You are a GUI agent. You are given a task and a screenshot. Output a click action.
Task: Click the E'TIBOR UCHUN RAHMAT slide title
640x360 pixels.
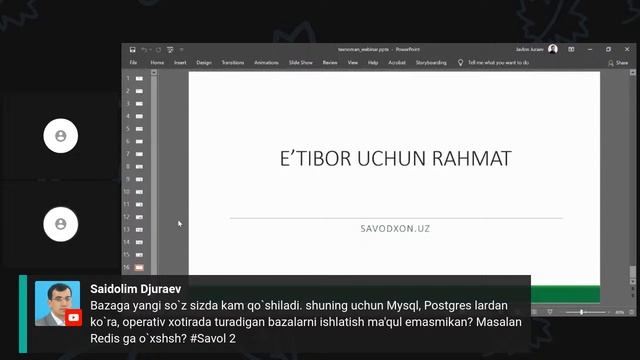coord(396,158)
